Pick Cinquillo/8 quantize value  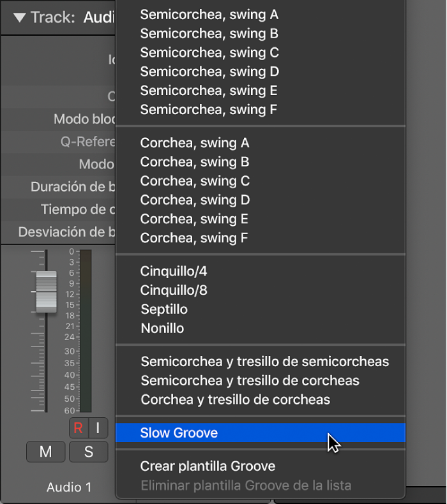pos(174,290)
